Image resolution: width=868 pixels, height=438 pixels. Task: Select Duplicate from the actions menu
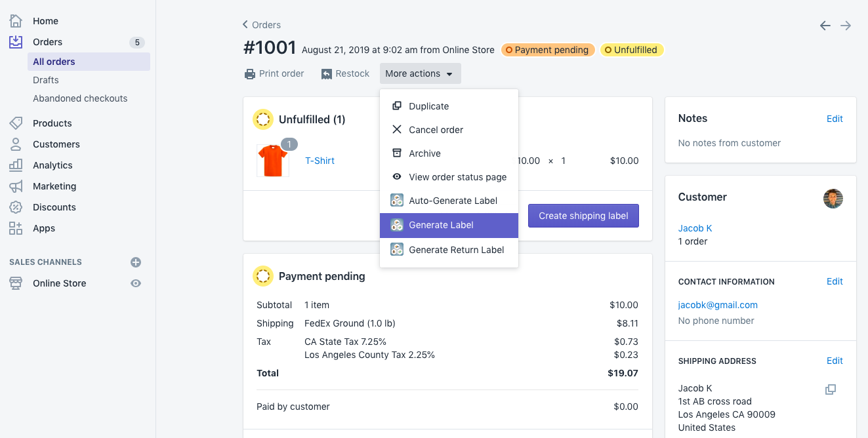pyautogui.click(x=449, y=106)
